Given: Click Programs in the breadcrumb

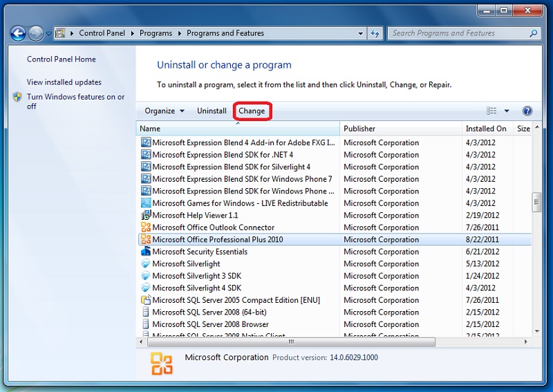Looking at the screenshot, I should click(156, 33).
